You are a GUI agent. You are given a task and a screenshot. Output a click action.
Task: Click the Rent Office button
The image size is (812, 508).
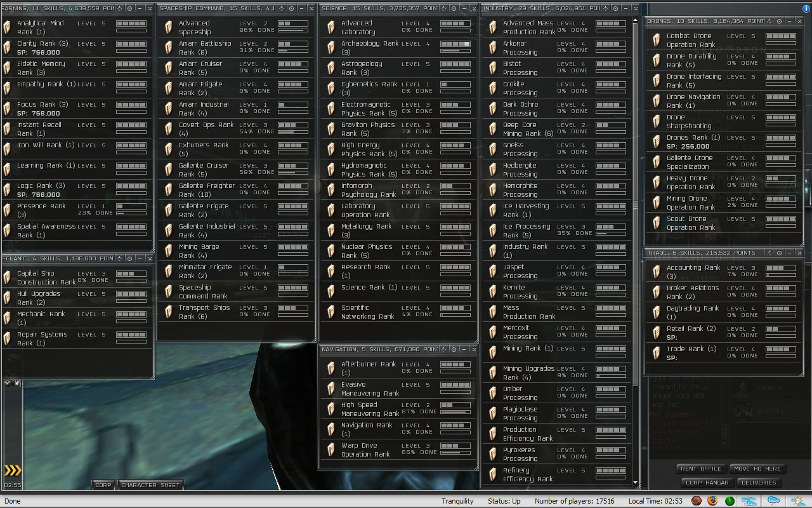[701, 469]
